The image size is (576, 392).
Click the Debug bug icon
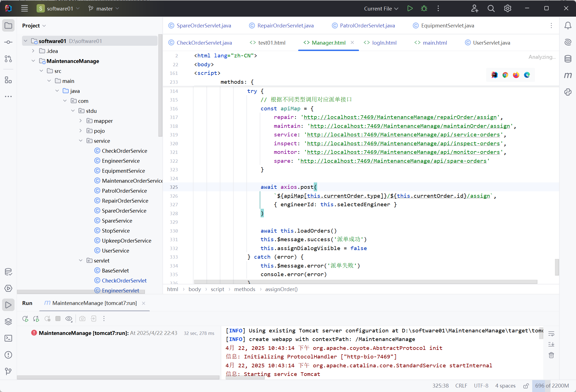(x=424, y=9)
